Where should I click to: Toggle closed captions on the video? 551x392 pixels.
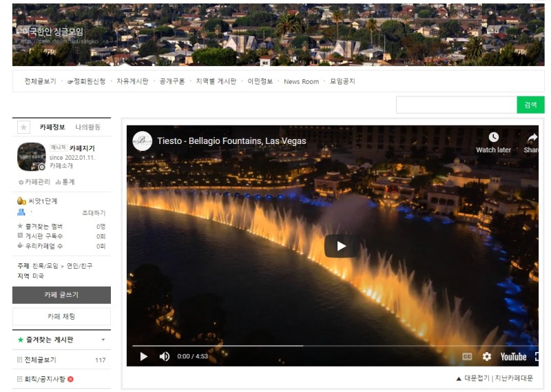tap(468, 356)
